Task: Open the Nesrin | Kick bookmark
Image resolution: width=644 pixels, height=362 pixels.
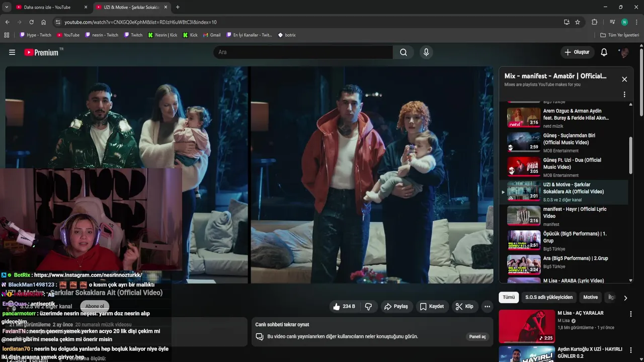Action: click(163, 35)
